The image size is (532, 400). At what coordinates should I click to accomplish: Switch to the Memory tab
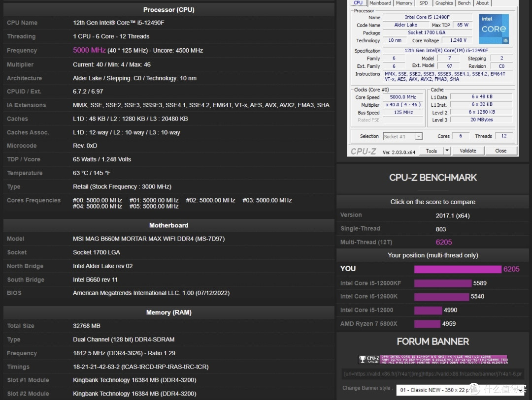(x=404, y=3)
